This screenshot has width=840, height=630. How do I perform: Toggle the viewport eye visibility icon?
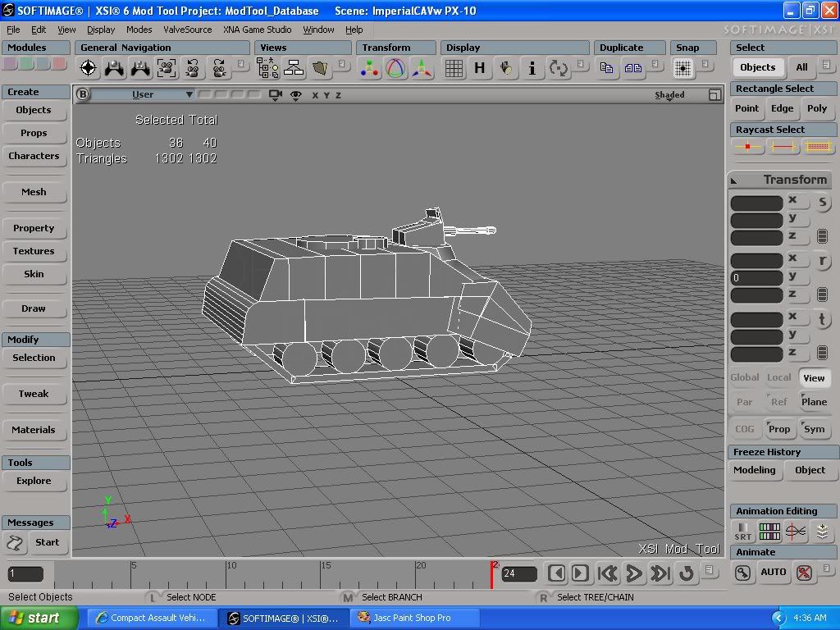click(295, 95)
